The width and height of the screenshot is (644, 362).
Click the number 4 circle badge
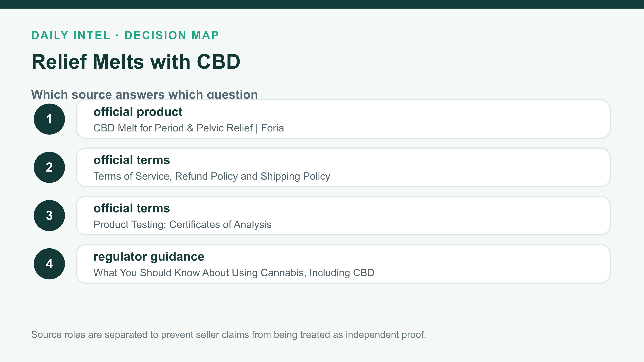point(49,264)
